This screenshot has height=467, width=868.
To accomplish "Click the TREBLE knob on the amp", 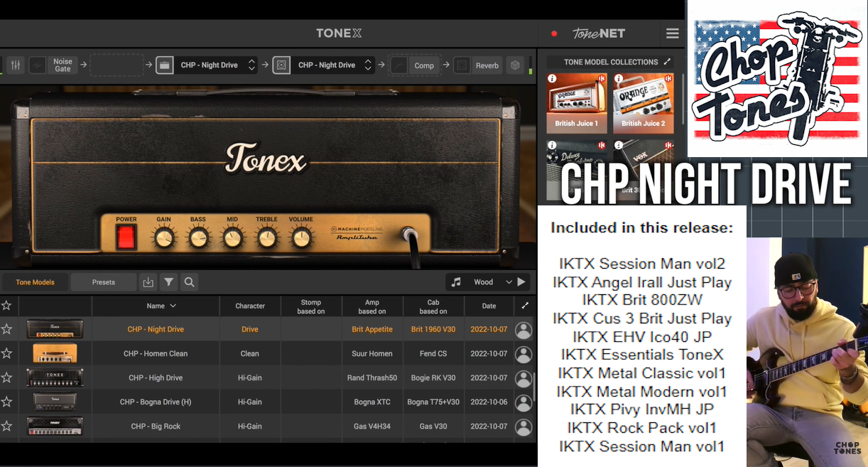I will point(267,237).
